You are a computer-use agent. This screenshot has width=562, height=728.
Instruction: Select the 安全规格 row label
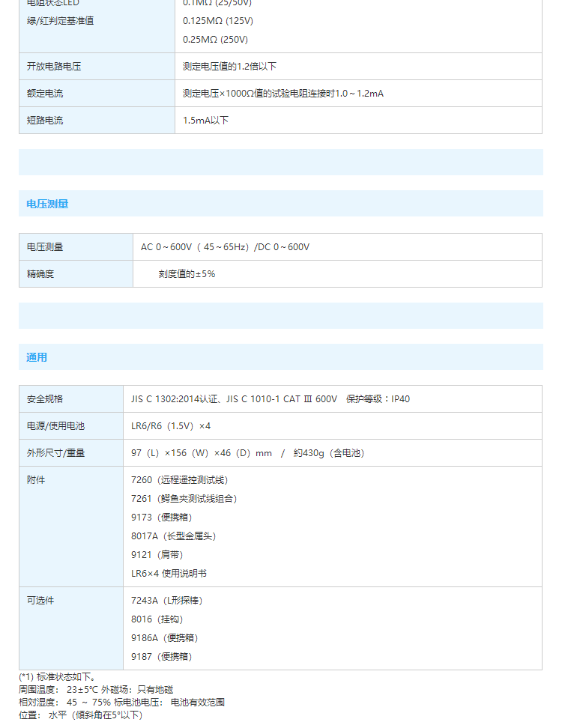(45, 398)
